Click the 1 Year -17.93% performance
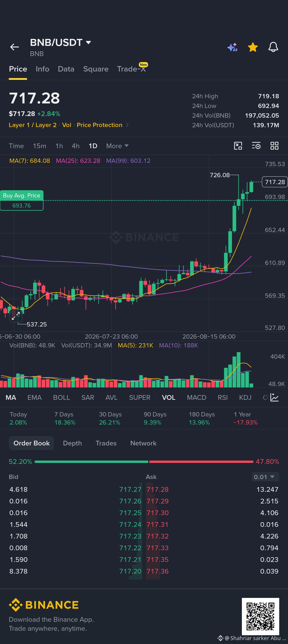This screenshot has height=644, width=288. click(245, 418)
